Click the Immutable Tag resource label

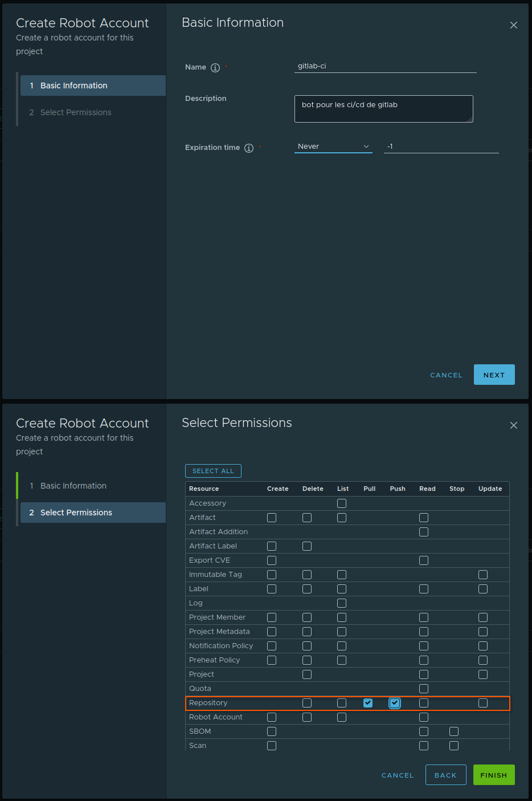pos(215,575)
